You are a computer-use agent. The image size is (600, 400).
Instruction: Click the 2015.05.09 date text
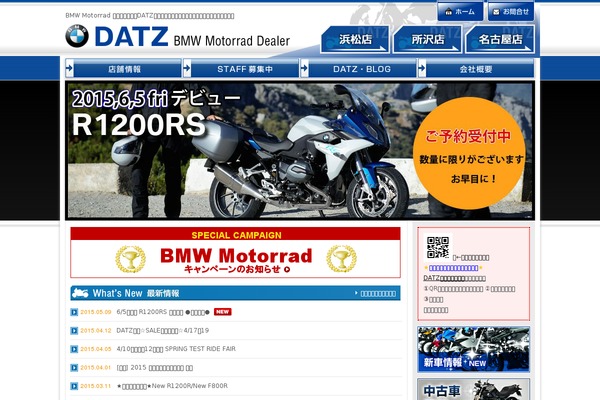[x=96, y=312]
